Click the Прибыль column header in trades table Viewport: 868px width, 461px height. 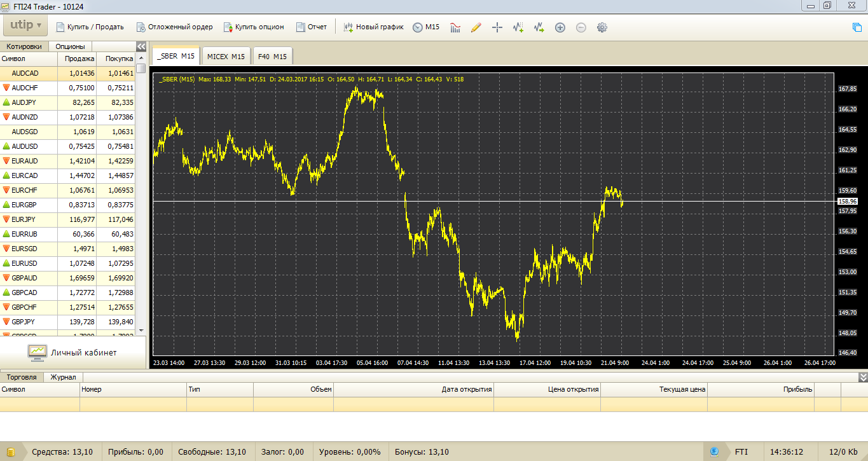coord(761,389)
